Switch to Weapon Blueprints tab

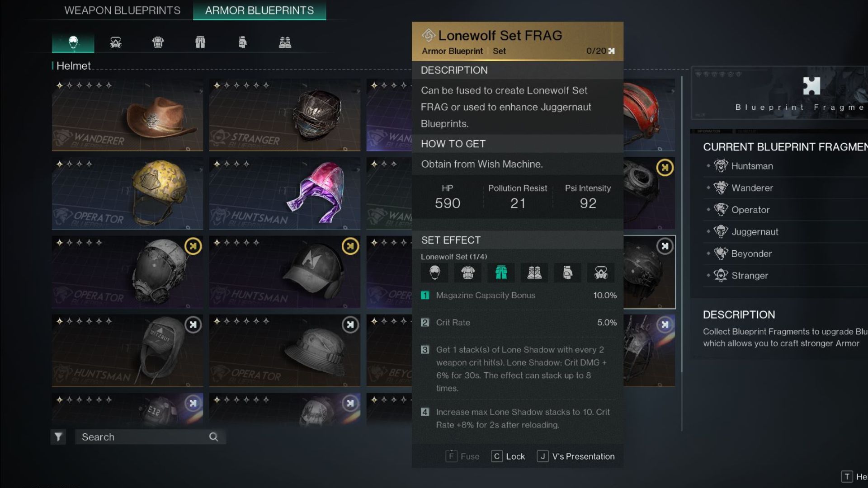[x=122, y=11]
